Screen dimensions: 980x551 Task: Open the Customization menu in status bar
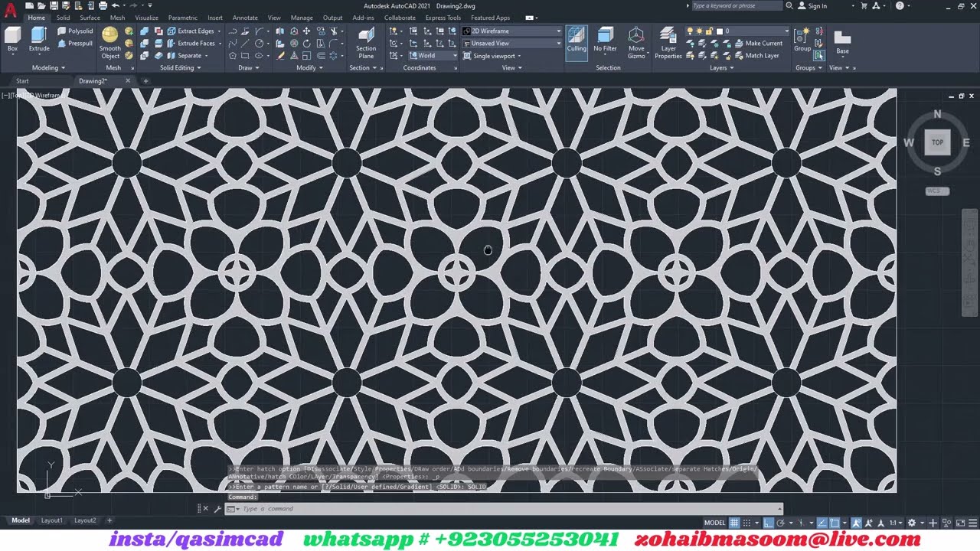pyautogui.click(x=972, y=523)
